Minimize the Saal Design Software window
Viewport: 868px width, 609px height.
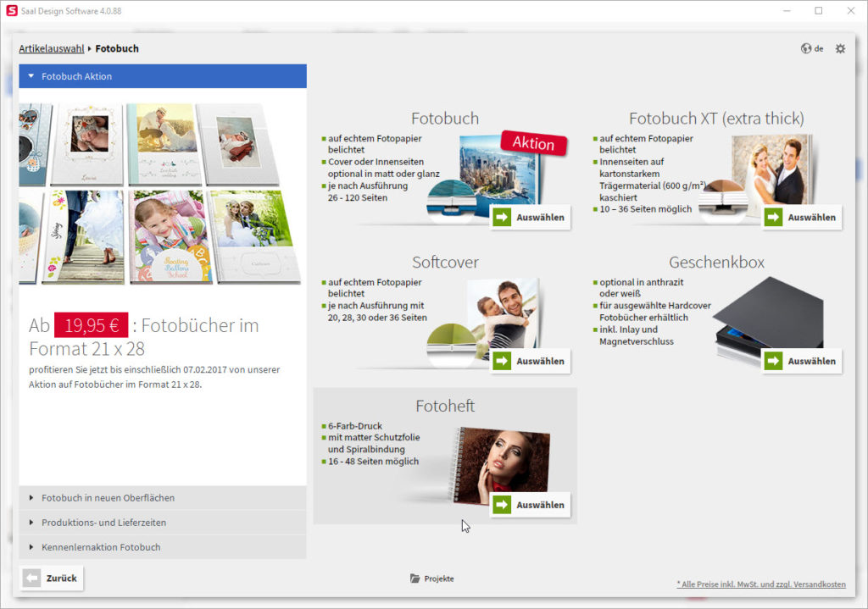tap(787, 10)
